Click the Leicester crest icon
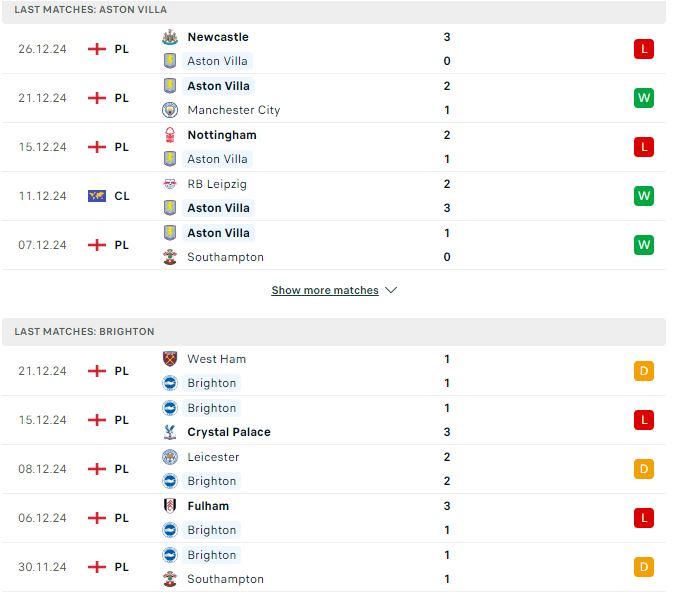 tap(170, 457)
